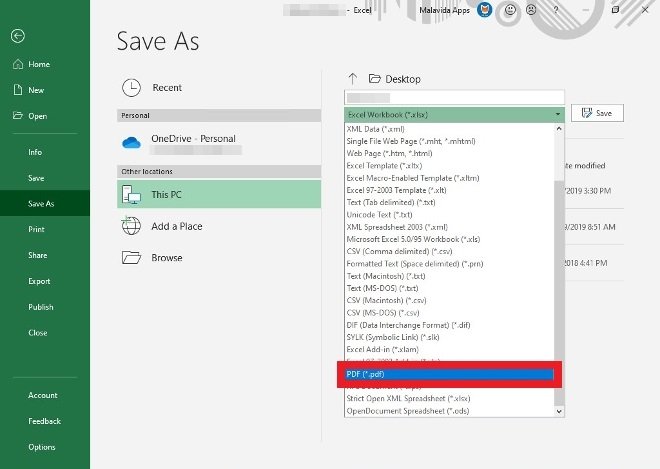Select Text (MS-DOS) format
The width and height of the screenshot is (660, 469).
click(x=449, y=288)
